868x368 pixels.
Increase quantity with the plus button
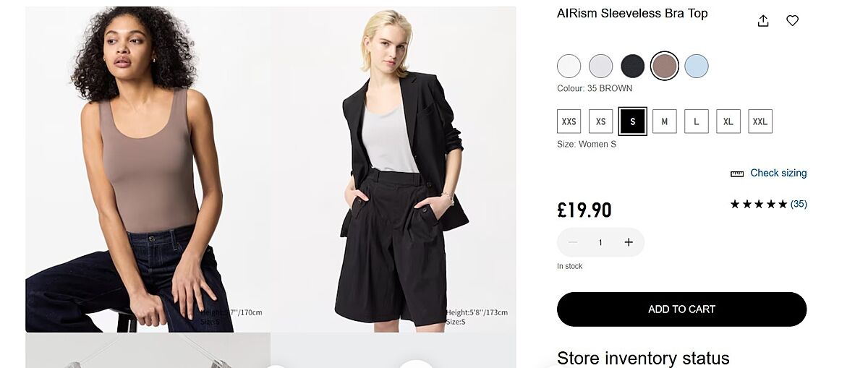(x=629, y=242)
